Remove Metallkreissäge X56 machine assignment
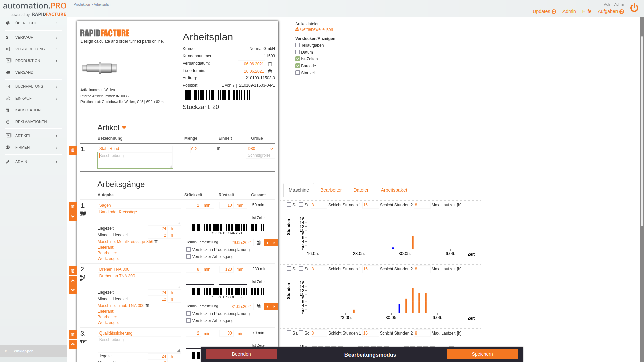644x362 pixels. 156,242
